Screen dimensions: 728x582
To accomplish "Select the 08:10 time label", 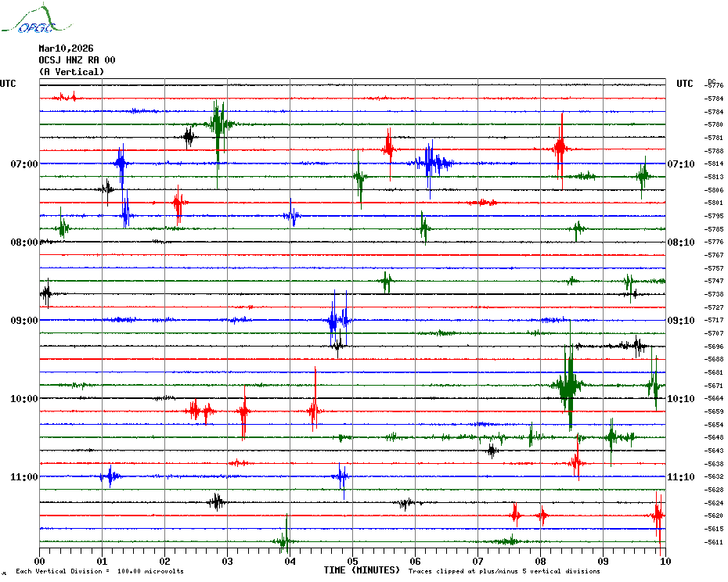I will click(680, 242).
